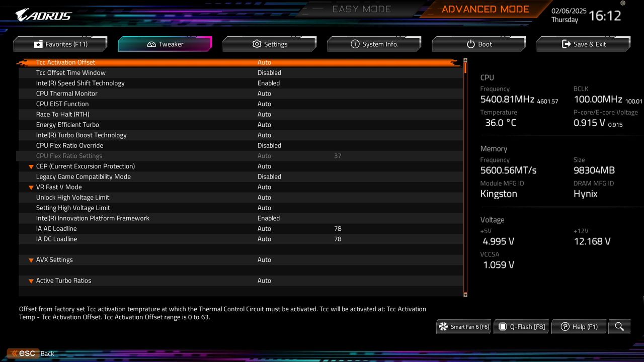Click IA AC Loadline value 78
The image size is (644, 362).
point(338,229)
